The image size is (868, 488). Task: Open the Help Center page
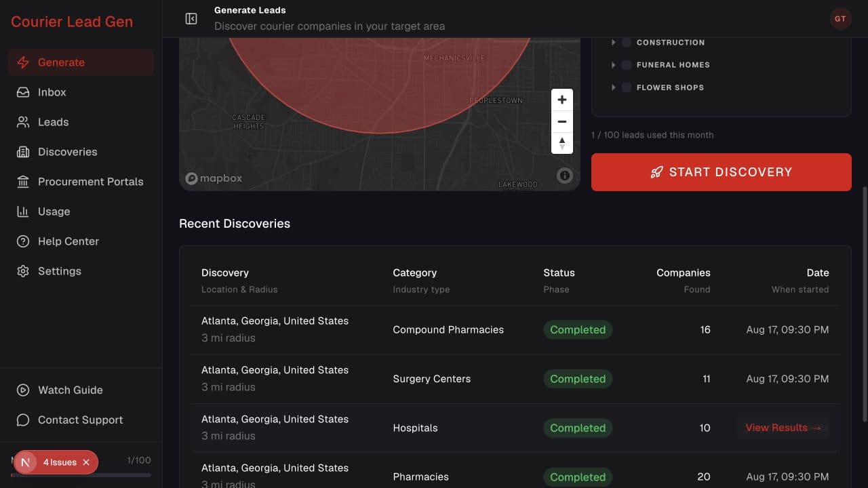(x=81, y=241)
